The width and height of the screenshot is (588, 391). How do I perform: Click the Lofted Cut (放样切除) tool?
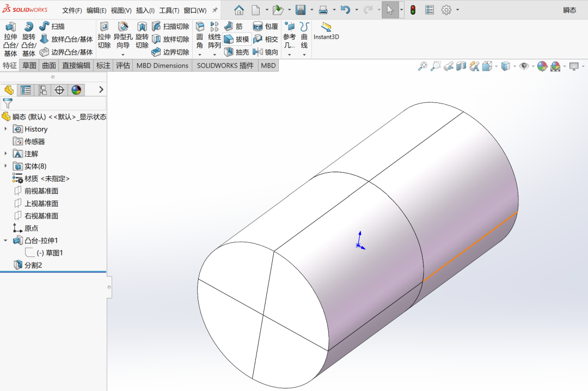(170, 39)
